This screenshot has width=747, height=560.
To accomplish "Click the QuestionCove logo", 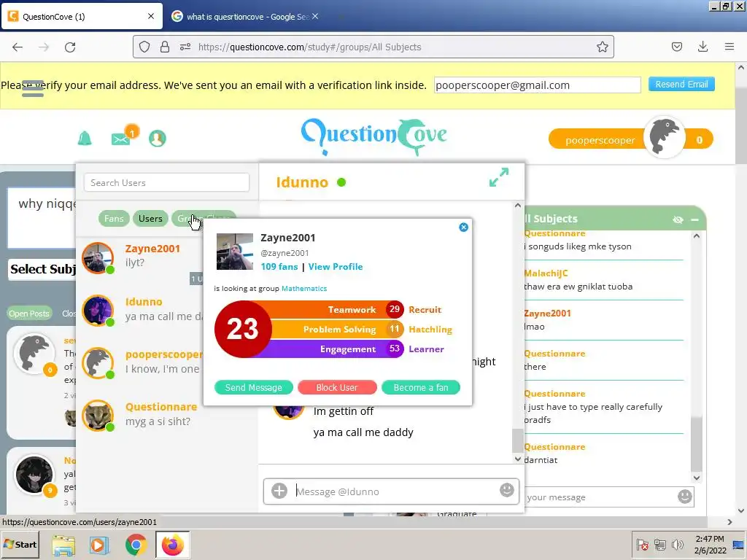I will (374, 136).
